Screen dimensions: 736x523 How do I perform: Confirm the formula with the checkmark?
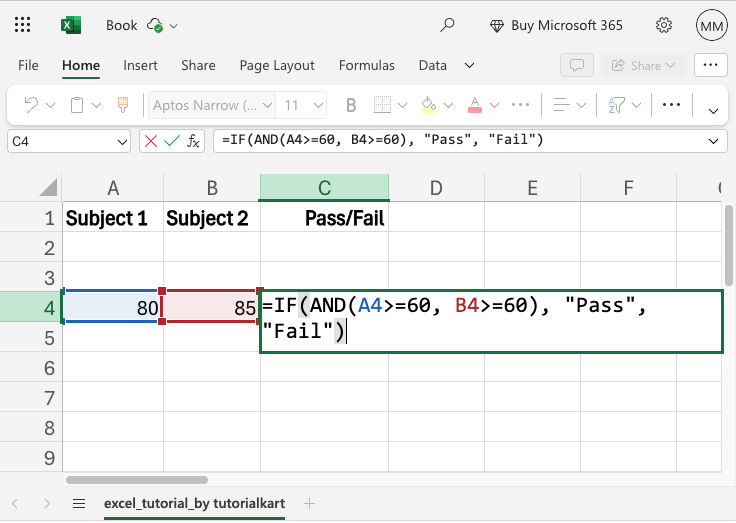[x=172, y=141]
